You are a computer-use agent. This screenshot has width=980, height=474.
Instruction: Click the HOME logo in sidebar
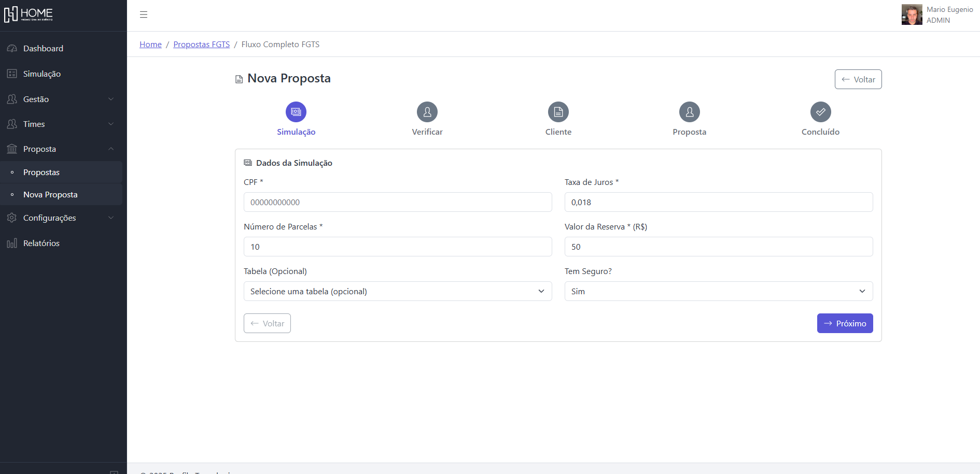point(29,15)
